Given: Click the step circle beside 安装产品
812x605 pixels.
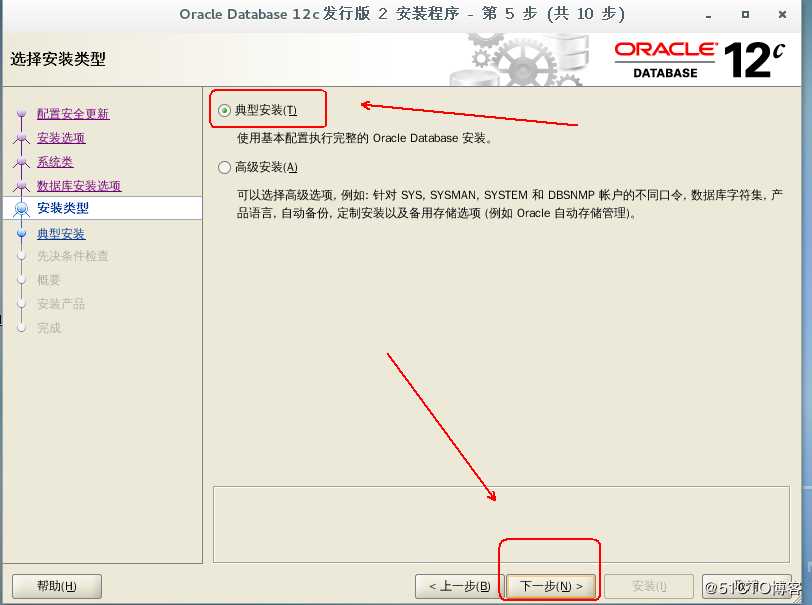Looking at the screenshot, I should pyautogui.click(x=21, y=304).
